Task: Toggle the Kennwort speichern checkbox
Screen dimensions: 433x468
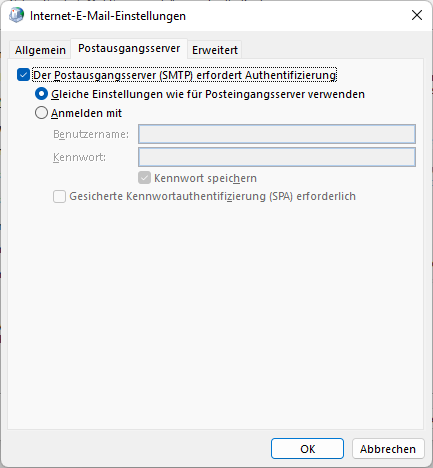Action: (144, 178)
